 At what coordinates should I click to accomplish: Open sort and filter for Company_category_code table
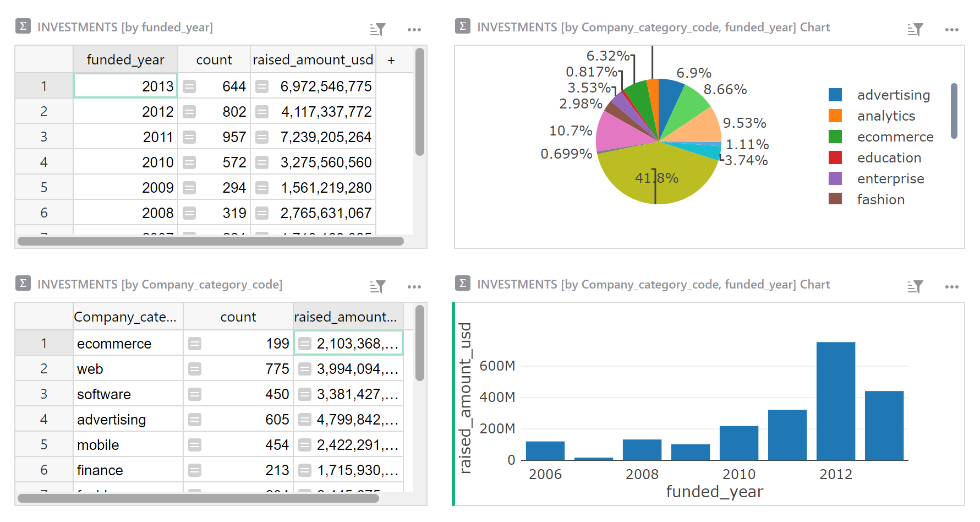377,286
